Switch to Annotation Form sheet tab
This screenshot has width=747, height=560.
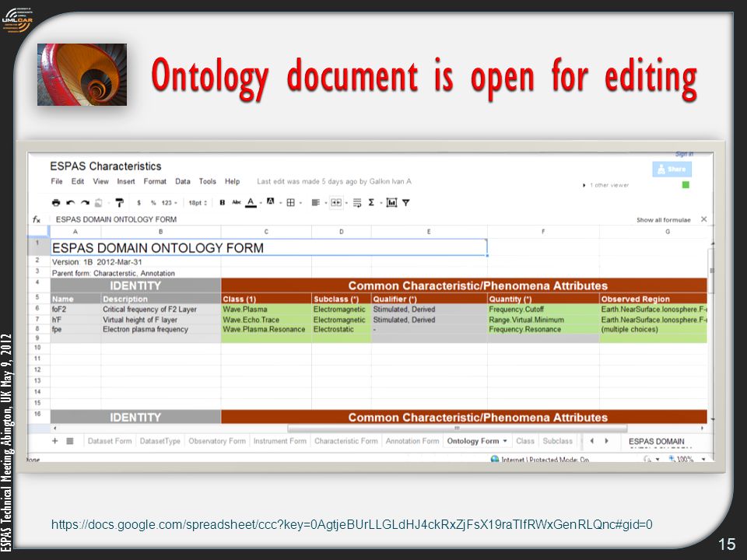(x=412, y=441)
